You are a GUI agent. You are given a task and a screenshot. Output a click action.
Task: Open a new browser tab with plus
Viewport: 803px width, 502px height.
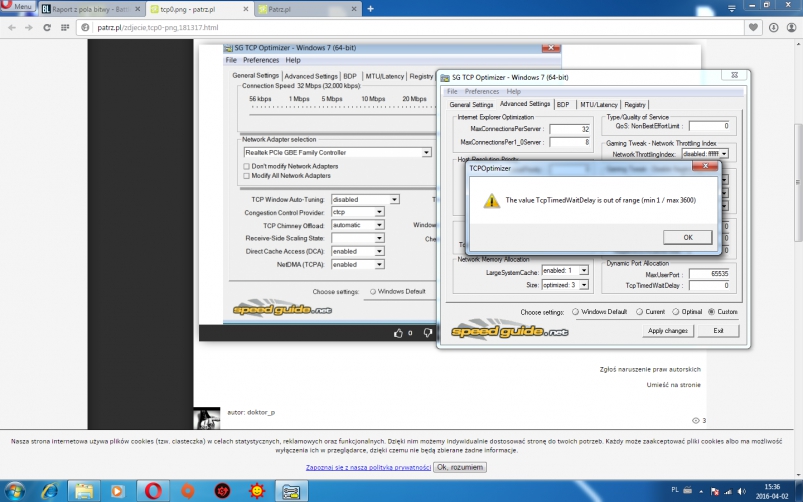coord(371,8)
